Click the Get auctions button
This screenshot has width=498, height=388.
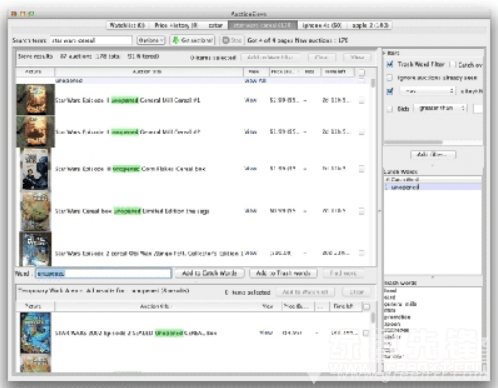[193, 40]
